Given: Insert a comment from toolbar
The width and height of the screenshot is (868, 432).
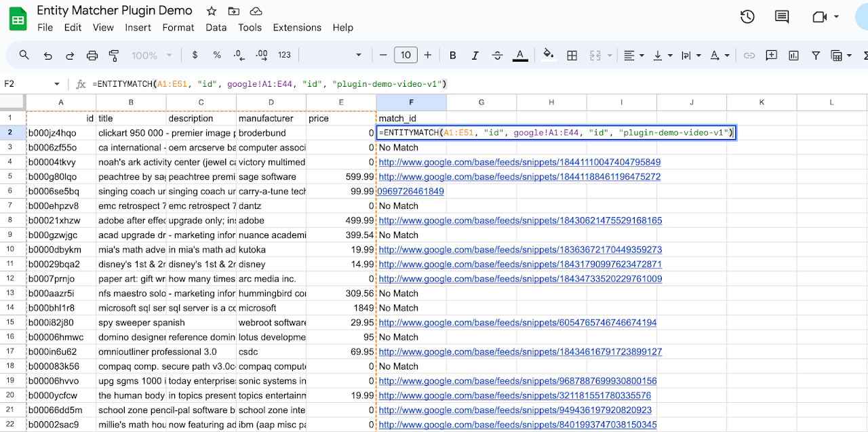Looking at the screenshot, I should click(x=772, y=56).
